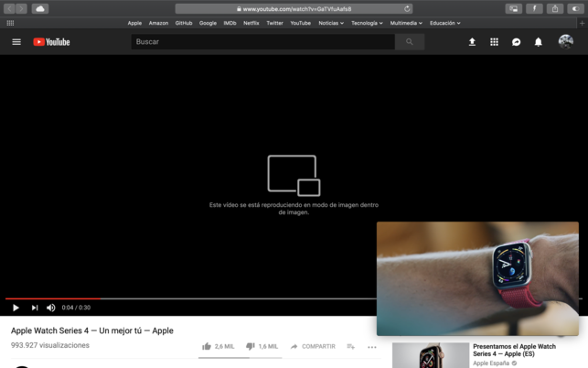Image resolution: width=588 pixels, height=368 pixels.
Task: Click the Buscar search field
Action: pyautogui.click(x=262, y=42)
